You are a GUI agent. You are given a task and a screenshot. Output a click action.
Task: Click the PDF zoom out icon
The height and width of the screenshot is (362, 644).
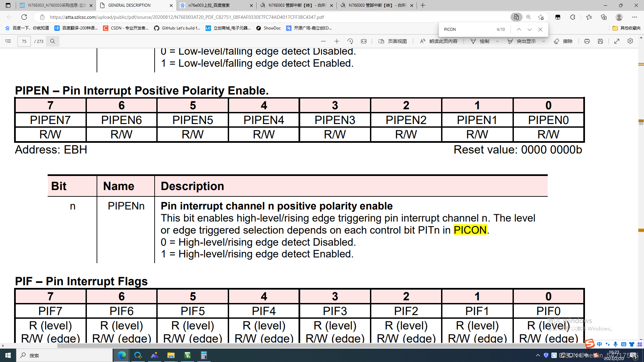323,41
